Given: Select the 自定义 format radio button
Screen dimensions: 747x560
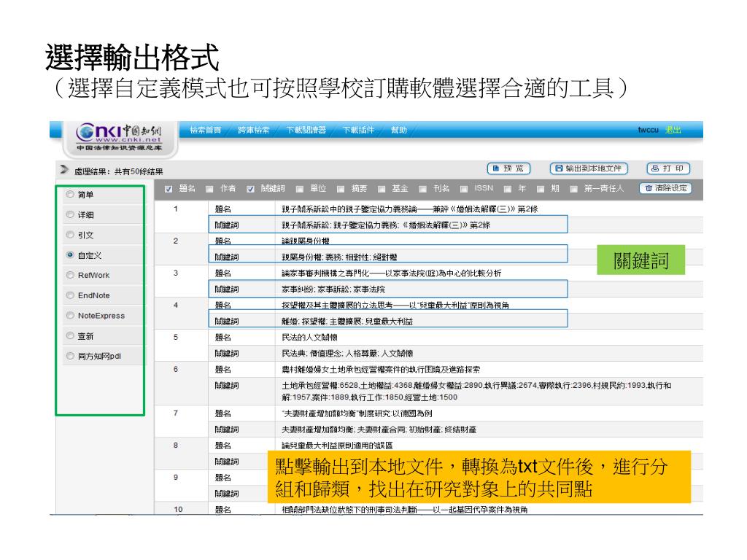Looking at the screenshot, I should [70, 255].
